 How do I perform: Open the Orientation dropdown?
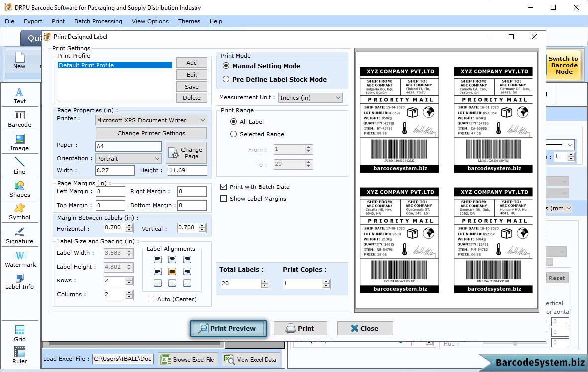point(128,159)
